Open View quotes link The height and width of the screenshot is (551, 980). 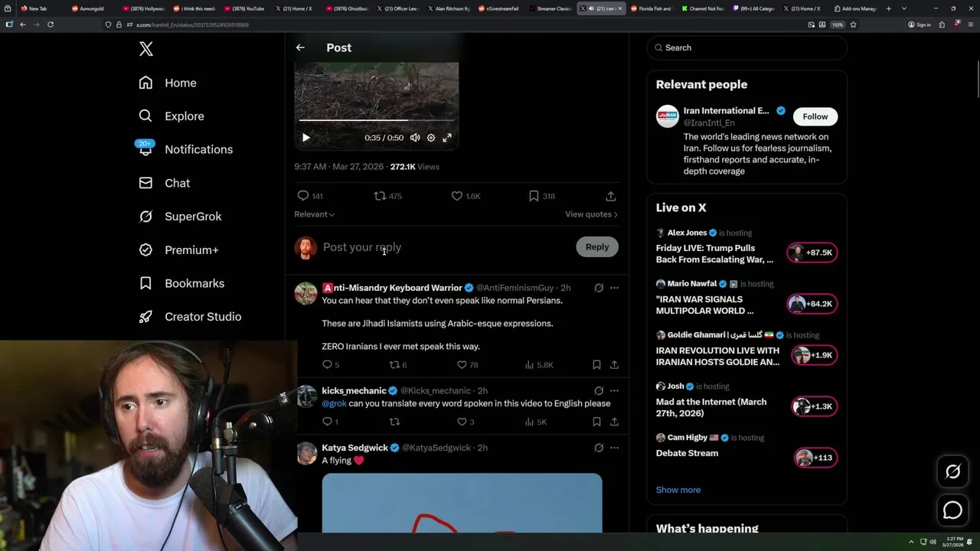pyautogui.click(x=591, y=214)
